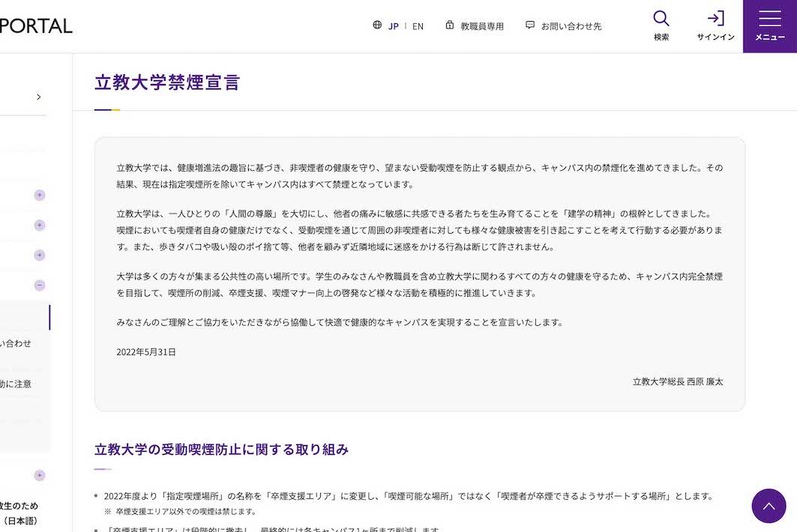Click the PORTAL logo in the top bar
Image resolution: width=797 pixels, height=532 pixels.
(36, 25)
